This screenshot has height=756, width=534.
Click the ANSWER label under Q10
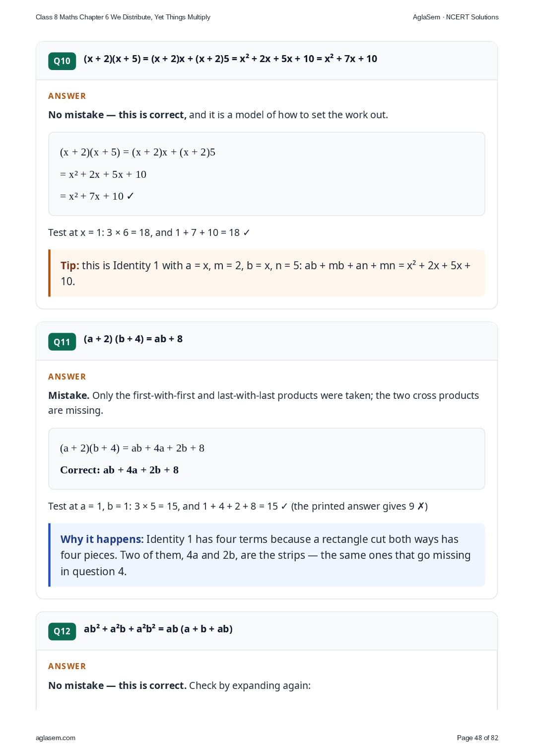67,96
